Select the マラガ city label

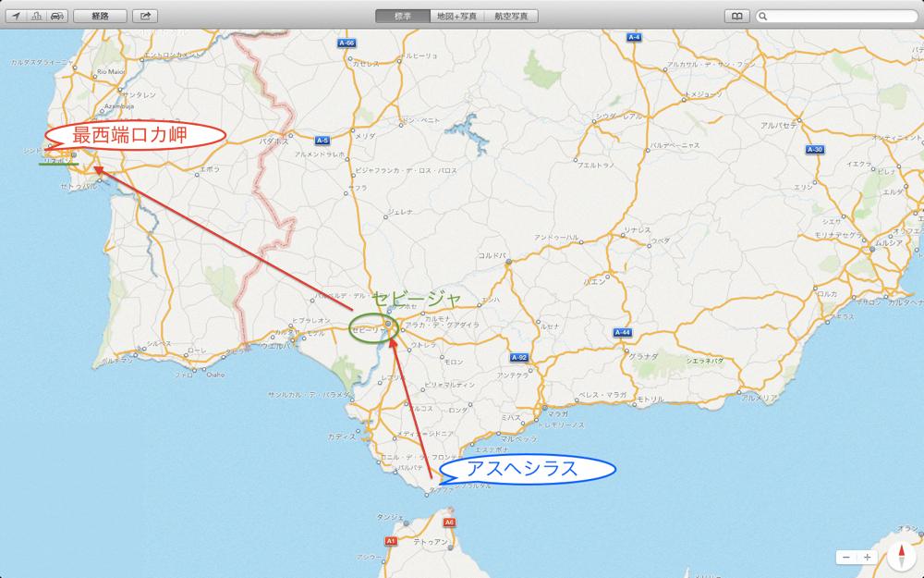tap(557, 414)
